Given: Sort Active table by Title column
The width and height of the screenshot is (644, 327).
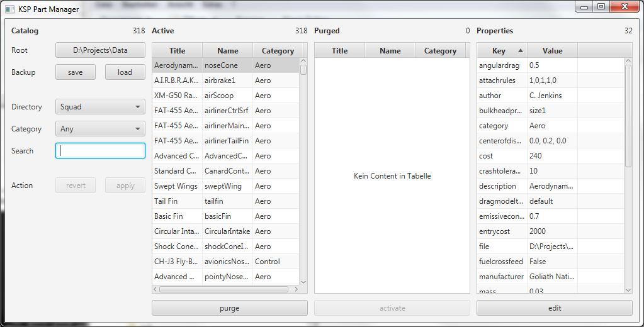Looking at the screenshot, I should tap(178, 50).
